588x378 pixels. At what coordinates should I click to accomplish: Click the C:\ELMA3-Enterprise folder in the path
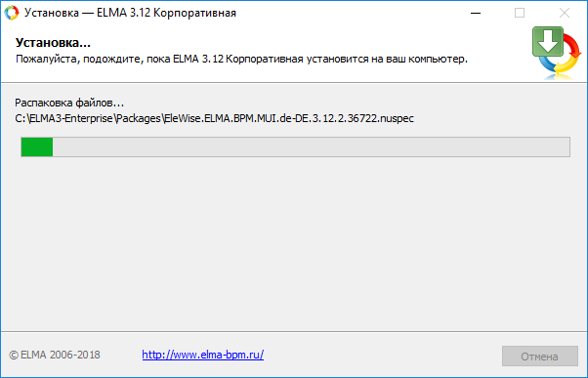click(63, 118)
